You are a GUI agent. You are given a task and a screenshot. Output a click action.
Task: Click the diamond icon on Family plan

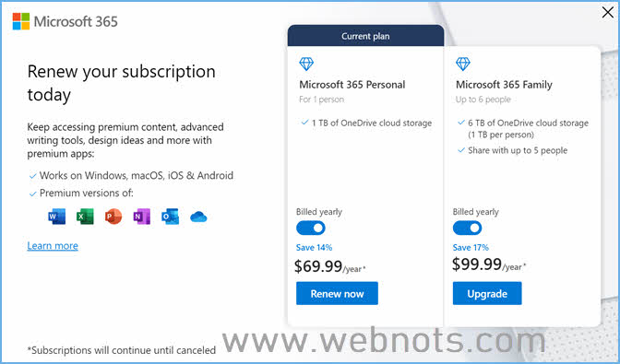coord(463,64)
